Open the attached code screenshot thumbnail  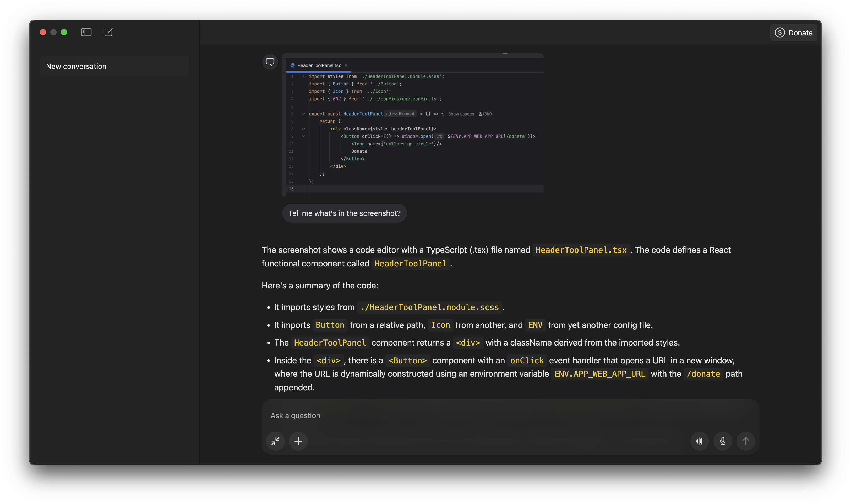pyautogui.click(x=413, y=125)
